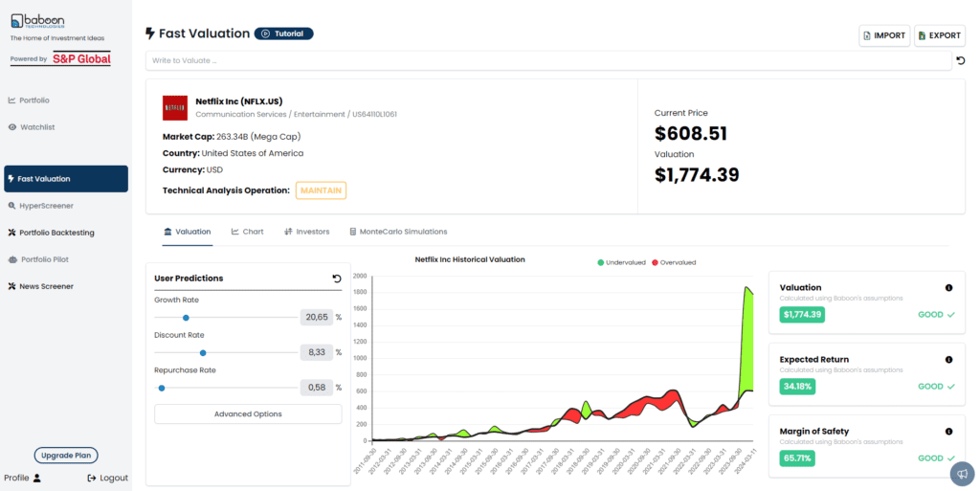The width and height of the screenshot is (980, 491).
Task: Click the $608.51 current price
Action: pos(691,133)
